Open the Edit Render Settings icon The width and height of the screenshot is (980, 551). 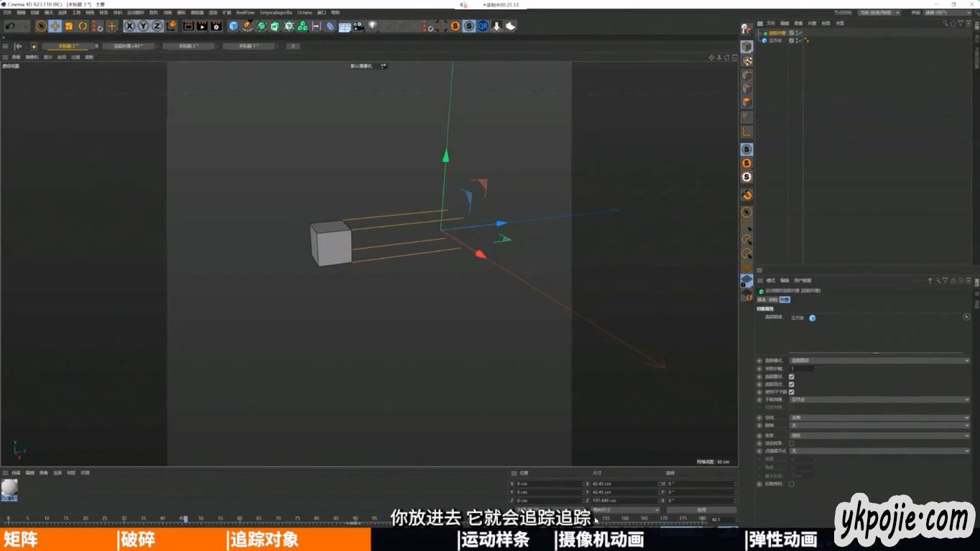tap(216, 26)
